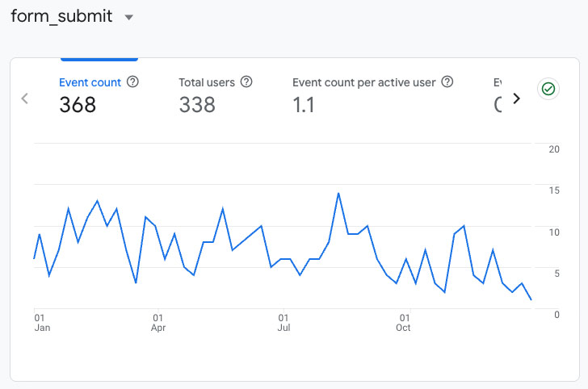The width and height of the screenshot is (588, 389).
Task: Click the form_submit event title
Action: pos(61,16)
